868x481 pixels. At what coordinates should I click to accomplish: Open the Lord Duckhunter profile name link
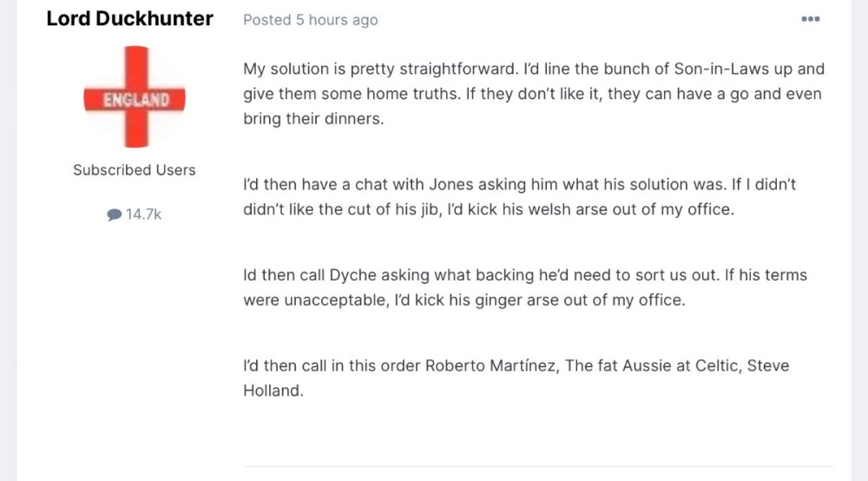(x=129, y=18)
